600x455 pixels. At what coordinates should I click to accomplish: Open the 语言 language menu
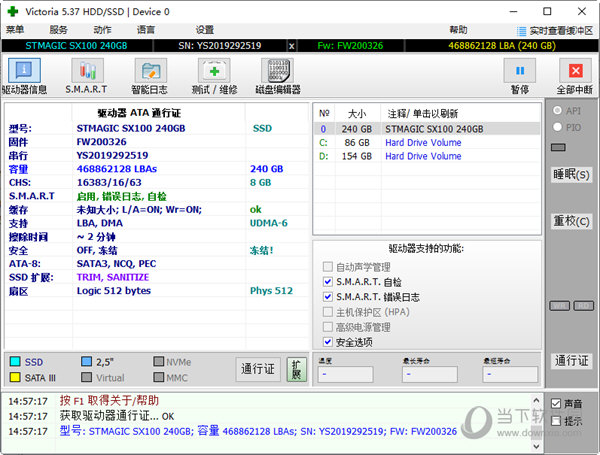pyautogui.click(x=146, y=30)
